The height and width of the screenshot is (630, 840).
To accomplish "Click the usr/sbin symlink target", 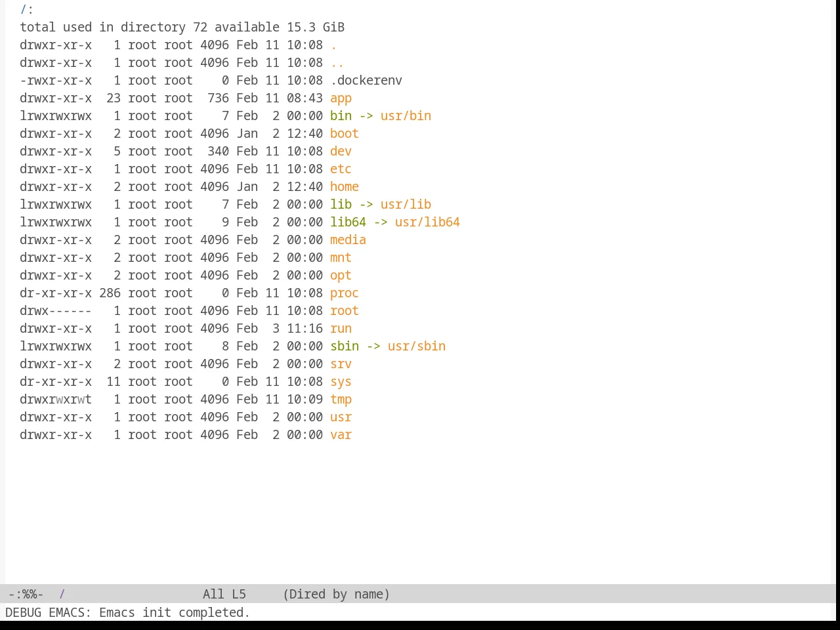I will pyautogui.click(x=417, y=346).
